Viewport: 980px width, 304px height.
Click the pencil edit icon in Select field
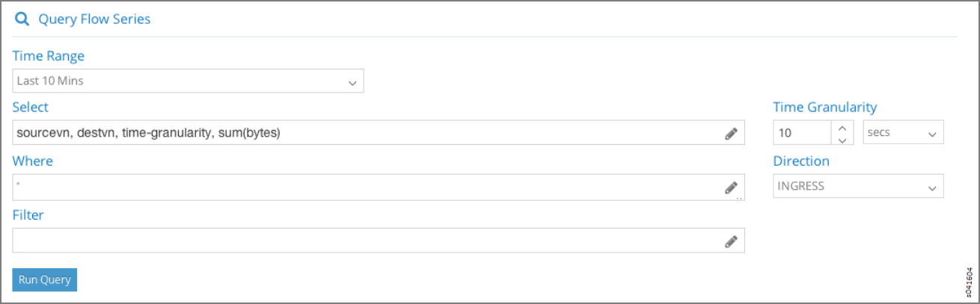tap(731, 134)
